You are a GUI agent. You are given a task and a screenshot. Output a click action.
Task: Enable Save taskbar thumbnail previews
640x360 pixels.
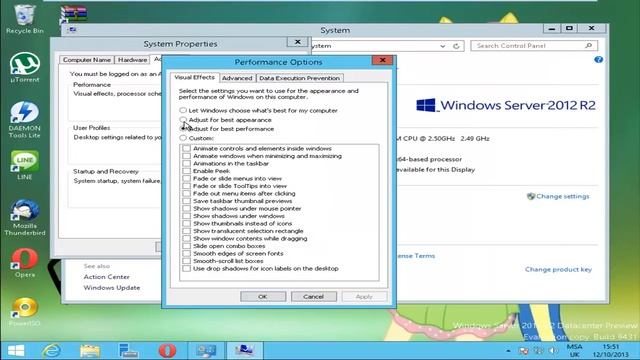click(x=187, y=201)
